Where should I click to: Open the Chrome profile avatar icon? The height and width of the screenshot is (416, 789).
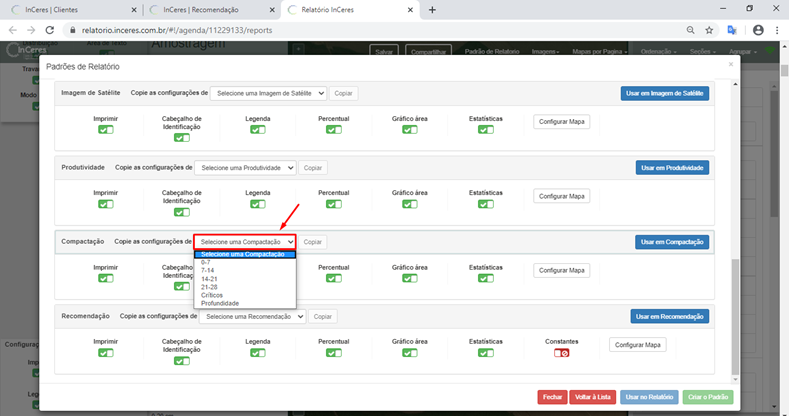tap(758, 30)
